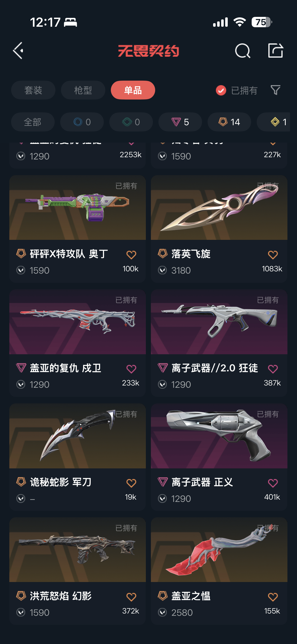Image resolution: width=297 pixels, height=644 pixels.
Task: Filter by orange tier showing 14
Action: point(229,122)
